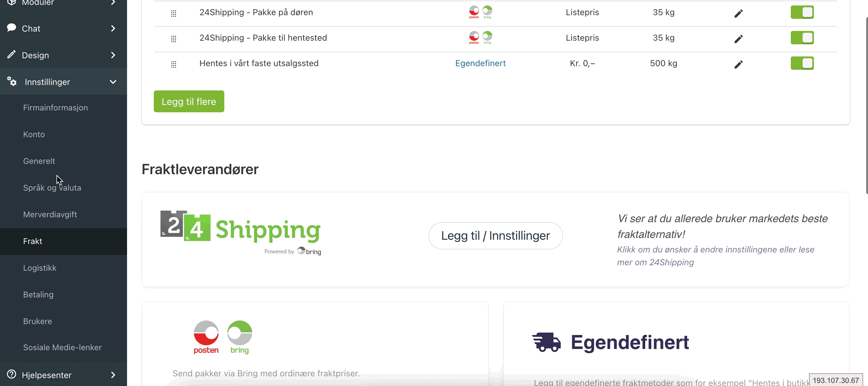Image resolution: width=868 pixels, height=386 pixels.
Task: Click the Egendefinert link in the table
Action: coord(480,63)
